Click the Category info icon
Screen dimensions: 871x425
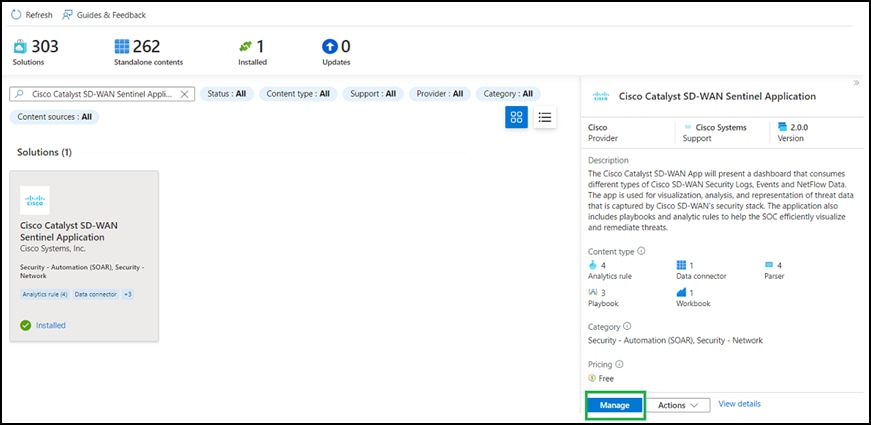(627, 326)
